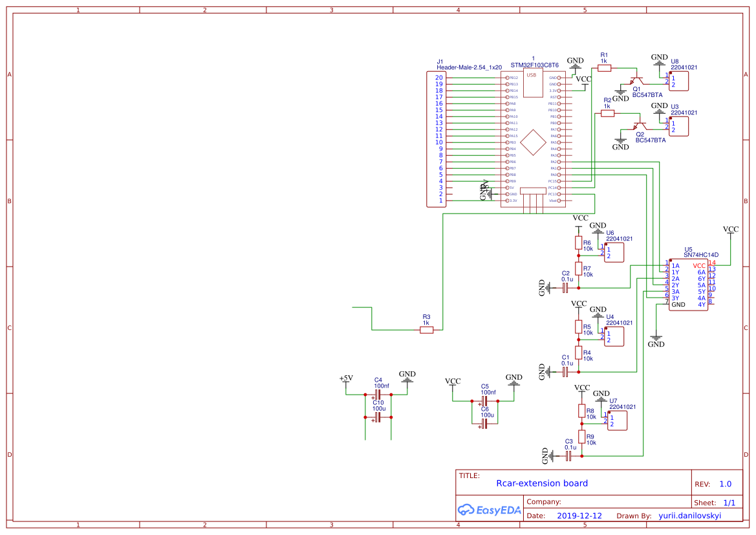The width and height of the screenshot is (756, 535).
Task: Select resistor R2 1k symbol
Action: coord(607,113)
